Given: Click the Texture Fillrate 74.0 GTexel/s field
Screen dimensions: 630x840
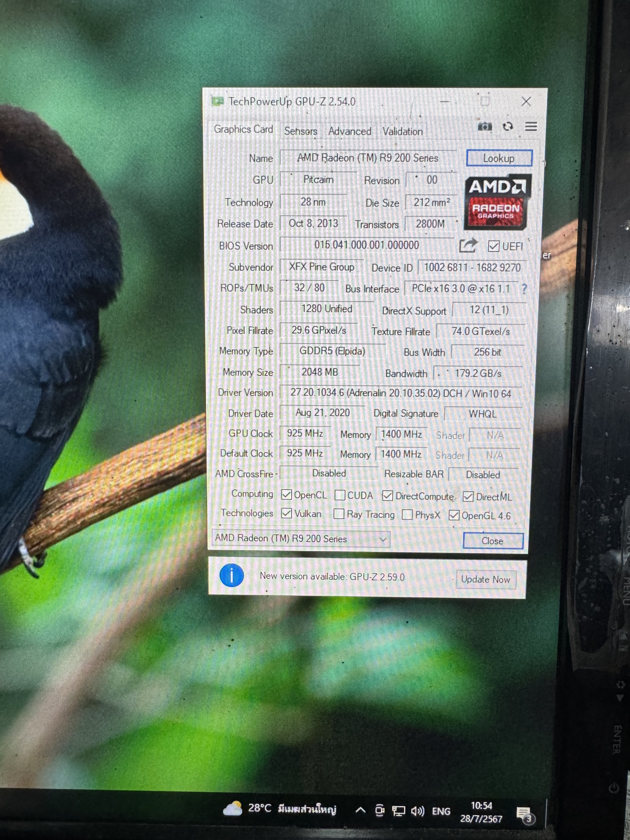Looking at the screenshot, I should point(481,331).
